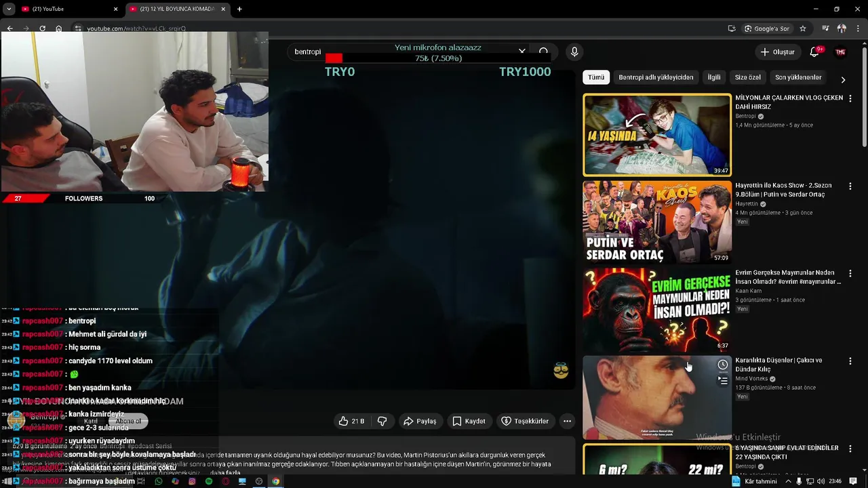Viewport: 868px width, 488px height.
Task: Open WhatsApp from the taskbar
Action: tap(159, 481)
